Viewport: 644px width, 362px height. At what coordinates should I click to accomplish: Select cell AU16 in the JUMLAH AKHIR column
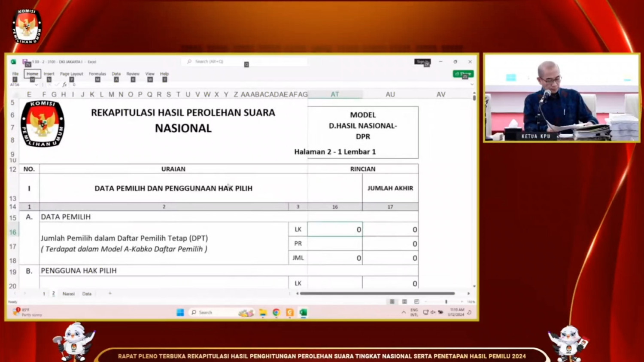coord(390,229)
